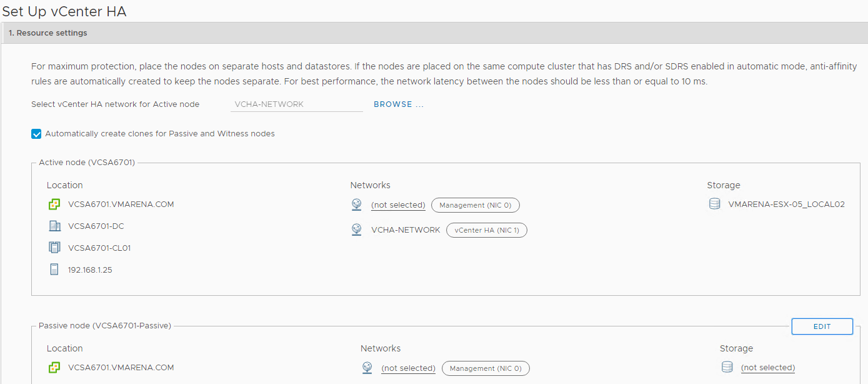Click the cluster icon next to VCSA6701-CL01
This screenshot has width=868, height=384.
(54, 248)
